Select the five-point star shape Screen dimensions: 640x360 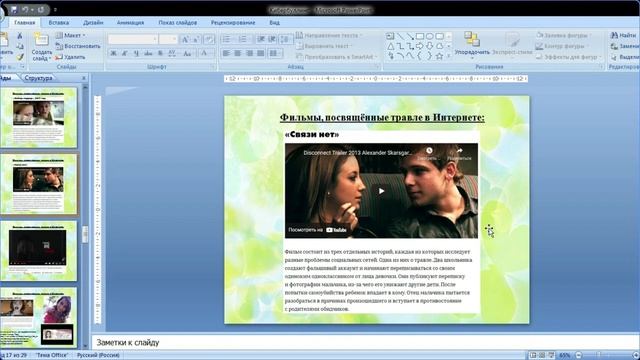coord(439,56)
